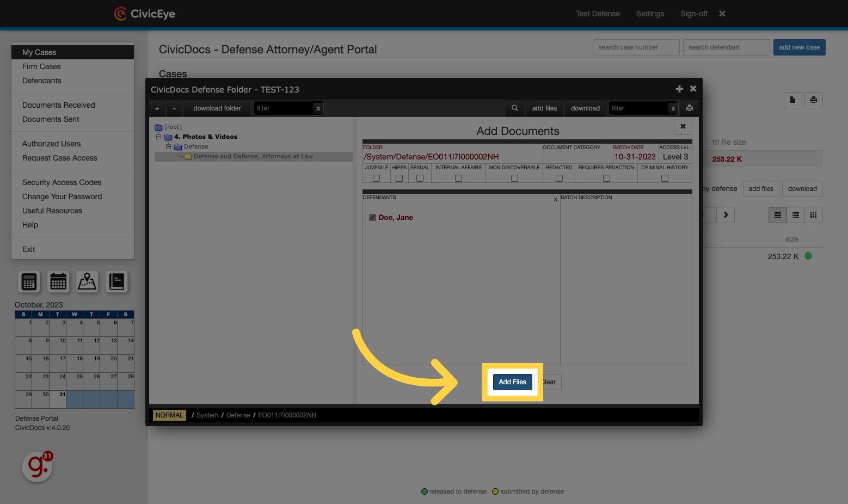Click Defense in the bottom breadcrumb path
The width and height of the screenshot is (848, 504).
(x=238, y=415)
